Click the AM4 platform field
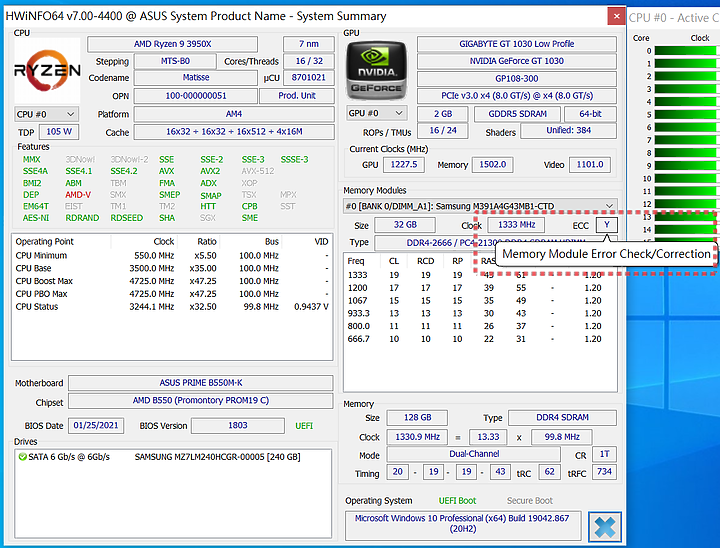This screenshot has height=548, width=720. click(234, 114)
